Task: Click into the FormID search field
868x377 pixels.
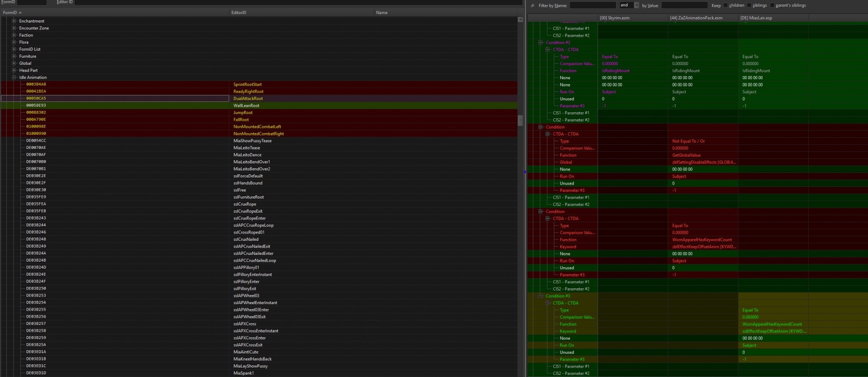Action: [x=32, y=2]
